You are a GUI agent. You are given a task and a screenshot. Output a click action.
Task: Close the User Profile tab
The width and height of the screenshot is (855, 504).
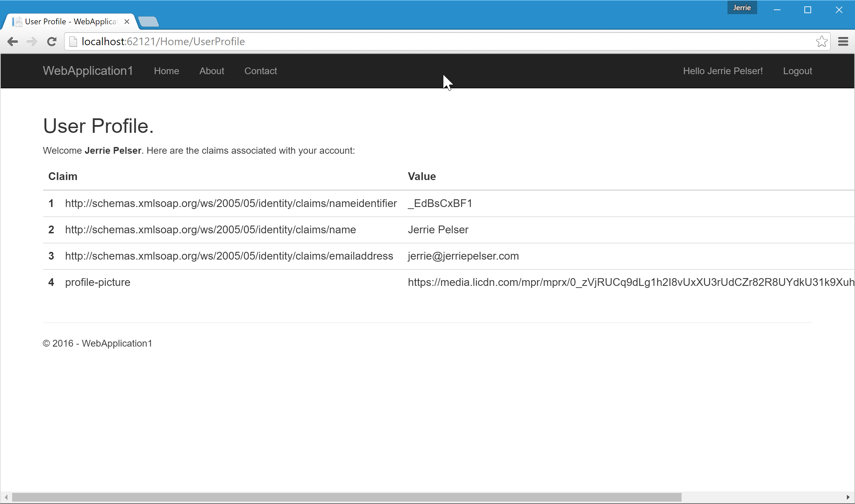tap(127, 22)
